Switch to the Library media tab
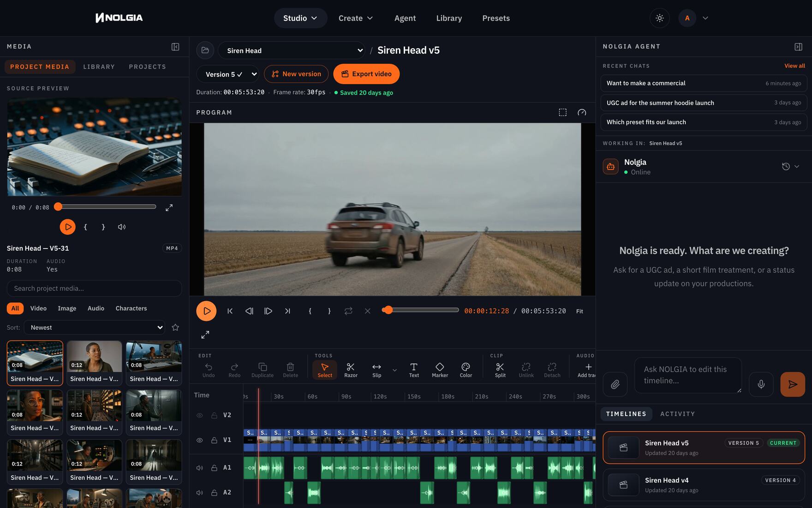 [99, 67]
